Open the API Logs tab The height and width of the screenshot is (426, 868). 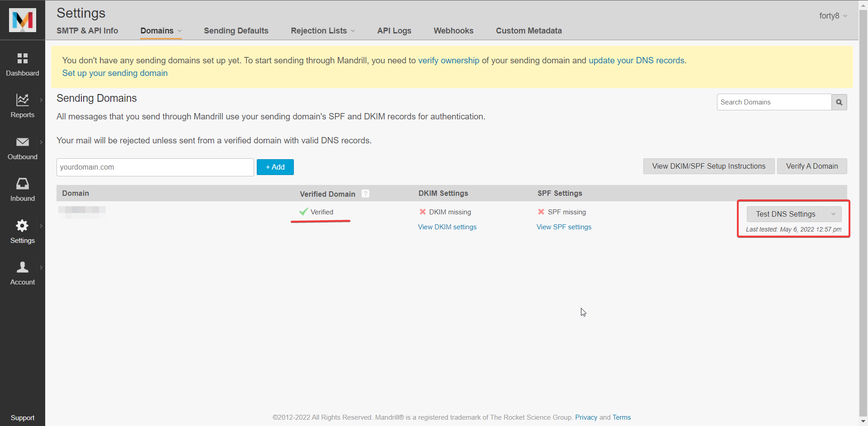click(394, 31)
